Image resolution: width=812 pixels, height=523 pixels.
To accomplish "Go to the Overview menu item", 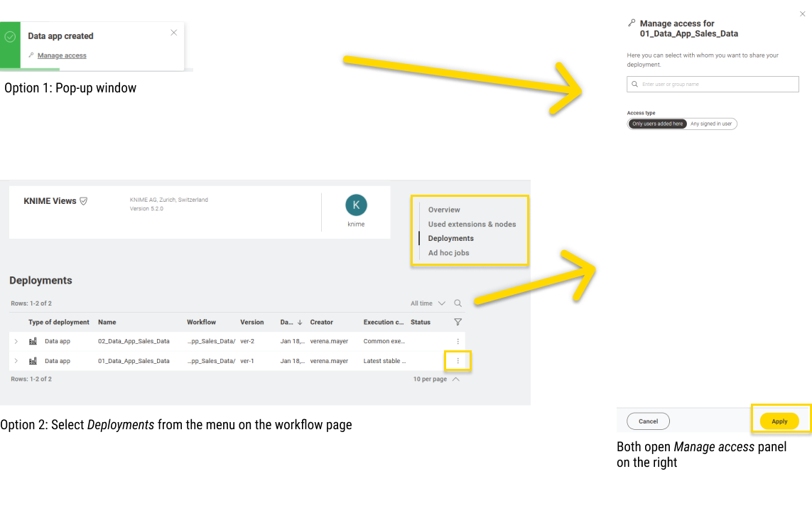I will tap(444, 210).
